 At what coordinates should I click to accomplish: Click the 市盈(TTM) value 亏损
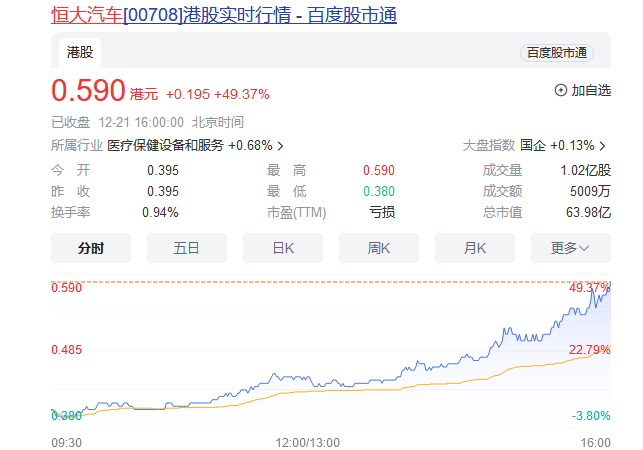pyautogui.click(x=382, y=212)
